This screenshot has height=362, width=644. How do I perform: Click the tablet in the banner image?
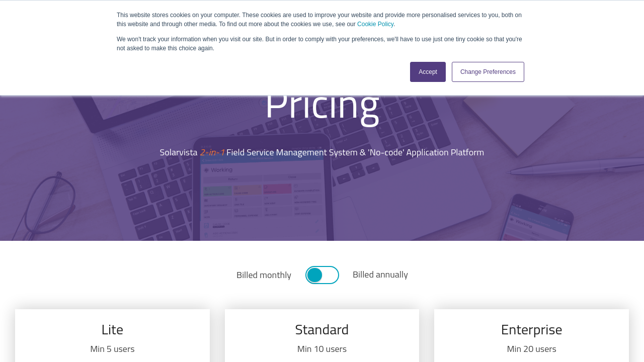(x=263, y=201)
